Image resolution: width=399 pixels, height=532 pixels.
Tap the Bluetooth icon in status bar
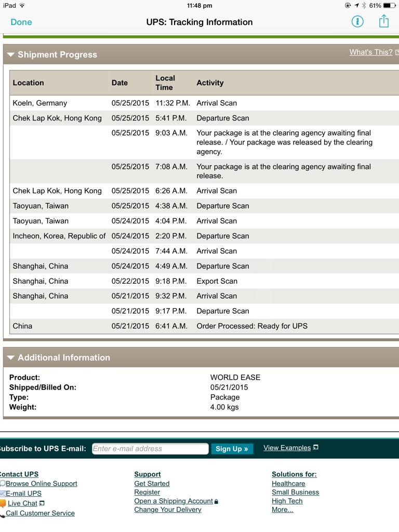(x=364, y=5)
